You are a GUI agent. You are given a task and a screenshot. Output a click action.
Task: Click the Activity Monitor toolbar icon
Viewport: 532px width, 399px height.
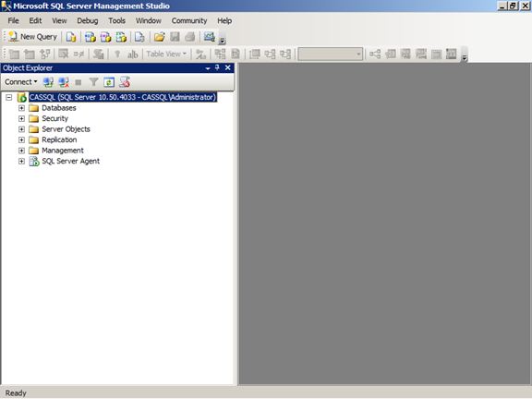click(210, 37)
